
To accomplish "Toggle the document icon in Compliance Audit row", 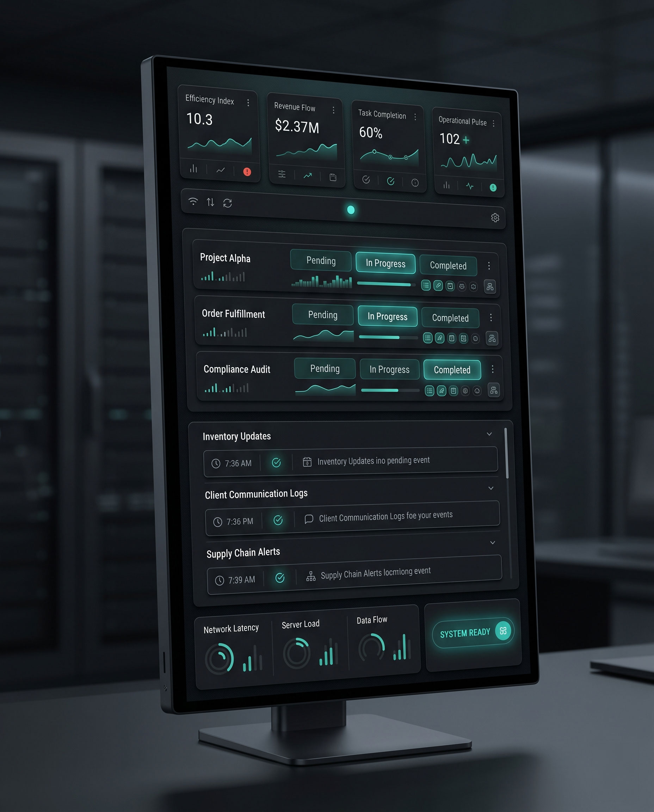I will (454, 391).
